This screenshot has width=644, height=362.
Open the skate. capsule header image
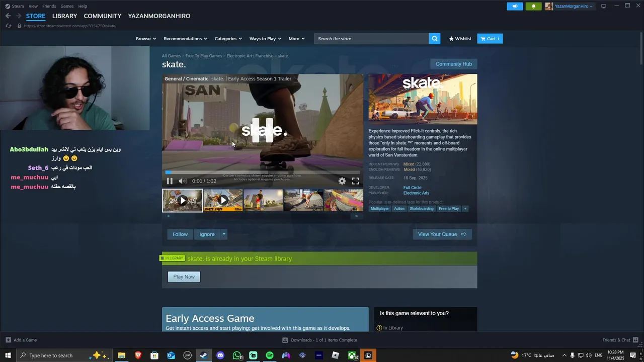423,99
